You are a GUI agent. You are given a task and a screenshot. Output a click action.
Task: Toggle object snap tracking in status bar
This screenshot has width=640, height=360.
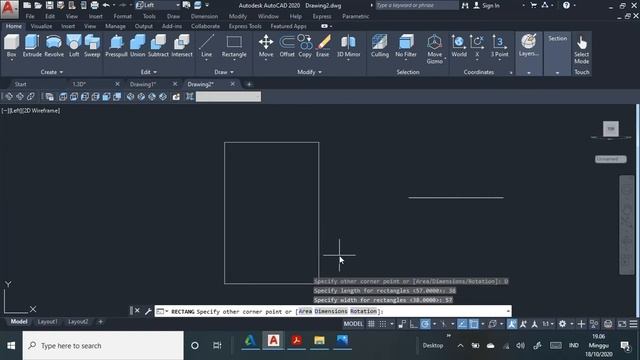pos(462,324)
